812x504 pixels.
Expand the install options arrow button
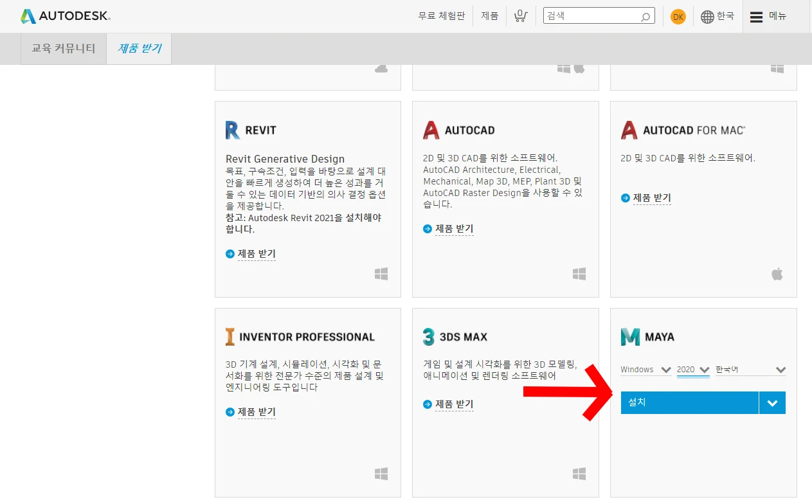(x=773, y=403)
